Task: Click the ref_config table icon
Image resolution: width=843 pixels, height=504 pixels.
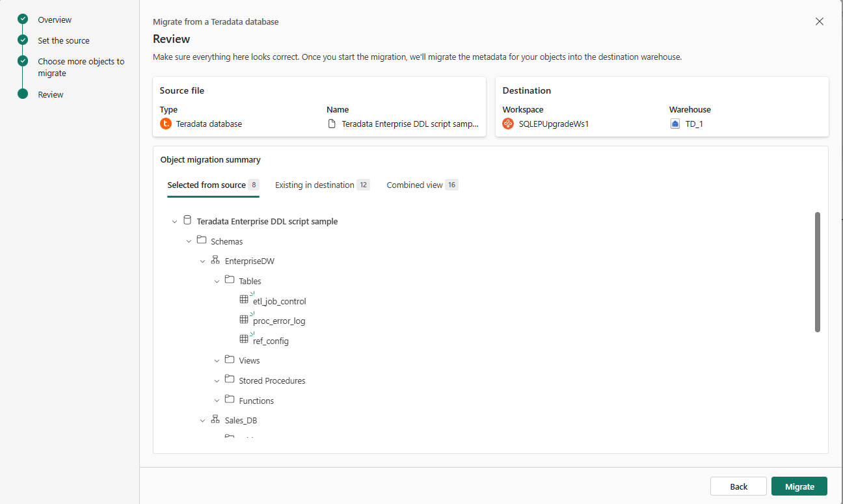Action: (245, 339)
